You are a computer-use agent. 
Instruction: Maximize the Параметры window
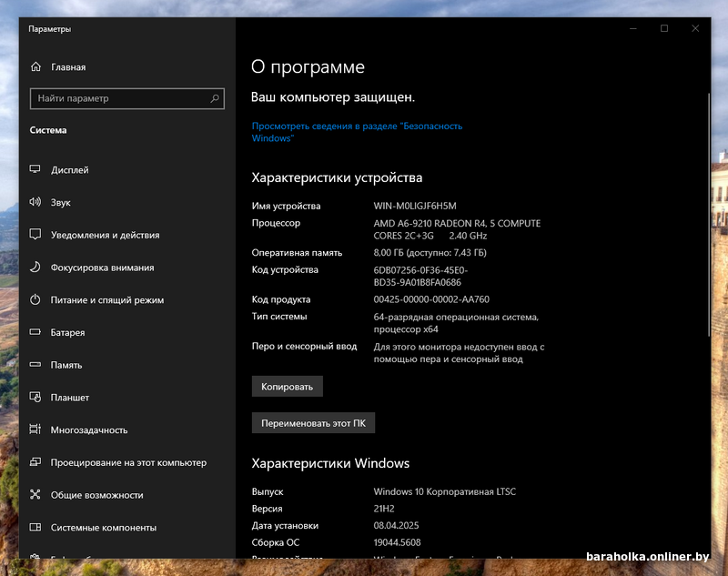[664, 29]
